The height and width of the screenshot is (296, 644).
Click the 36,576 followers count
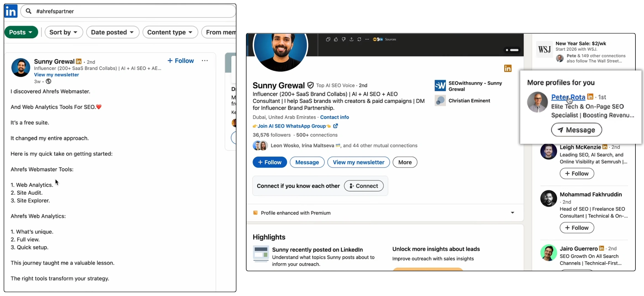point(272,135)
